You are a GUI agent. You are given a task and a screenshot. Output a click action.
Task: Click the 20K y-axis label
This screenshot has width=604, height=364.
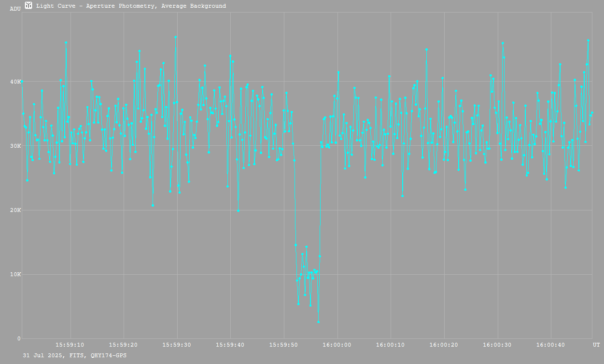click(x=15, y=210)
